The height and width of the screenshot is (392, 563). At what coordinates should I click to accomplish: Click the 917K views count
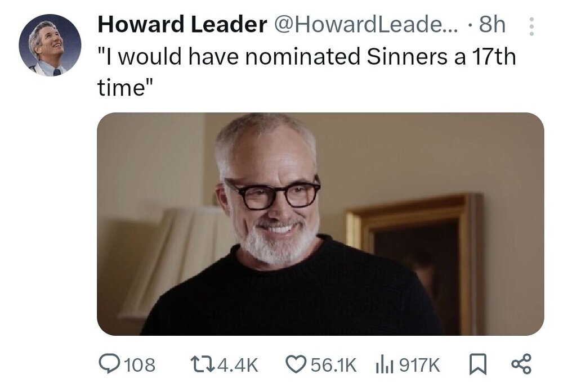(419, 366)
